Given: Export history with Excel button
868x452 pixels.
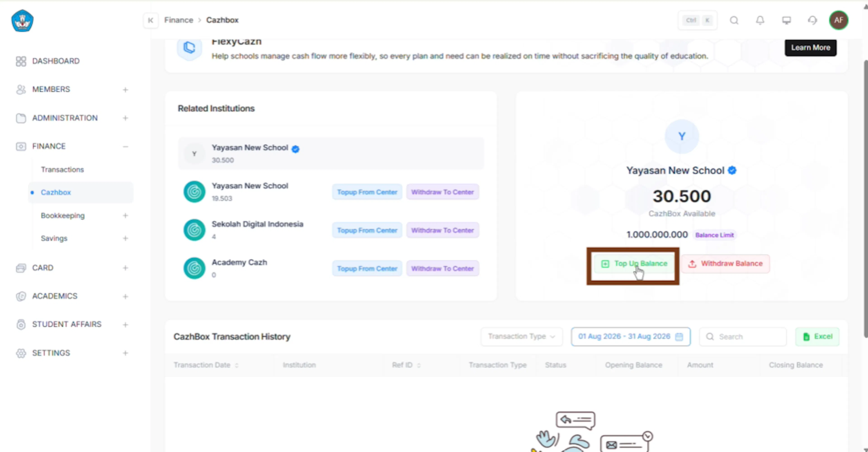Looking at the screenshot, I should (x=817, y=337).
